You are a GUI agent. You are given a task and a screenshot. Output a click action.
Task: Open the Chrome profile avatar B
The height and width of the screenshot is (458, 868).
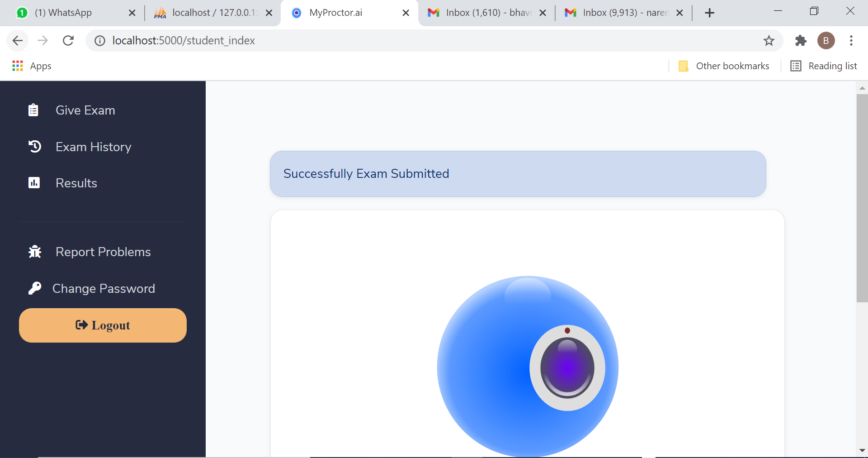pos(826,41)
